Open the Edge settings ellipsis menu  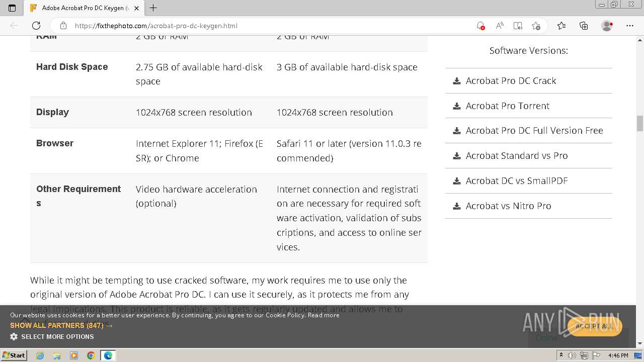coord(630,26)
